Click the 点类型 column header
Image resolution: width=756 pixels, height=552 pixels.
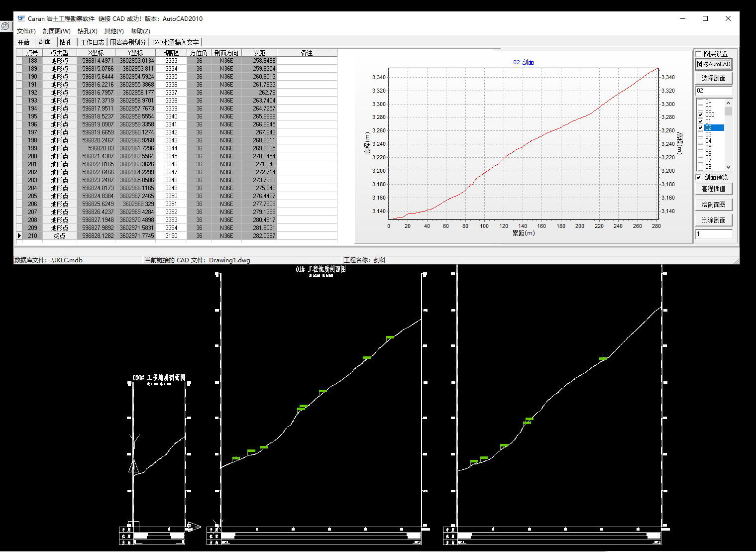[x=60, y=53]
